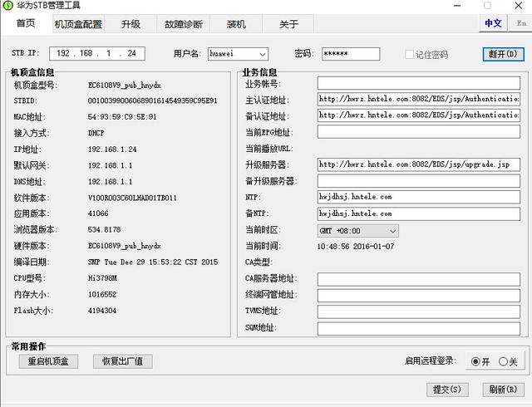Click the software version V100R003C60LHAD01TB011
The width and height of the screenshot is (532, 407).
[132, 198]
